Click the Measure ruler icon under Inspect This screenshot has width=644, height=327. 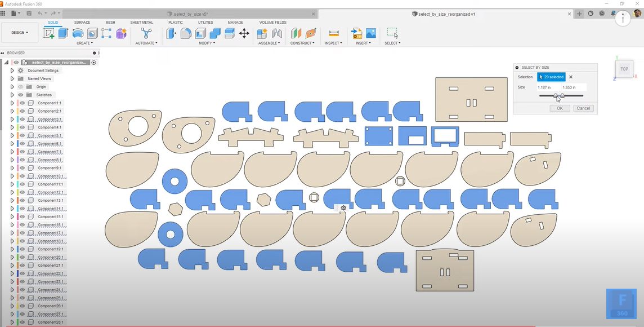click(334, 33)
